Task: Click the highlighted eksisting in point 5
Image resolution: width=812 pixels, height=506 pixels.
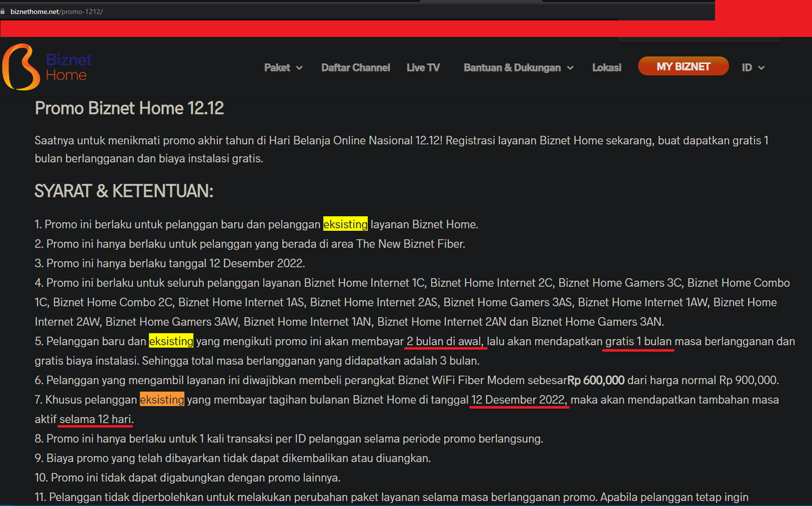Action: [x=171, y=341]
